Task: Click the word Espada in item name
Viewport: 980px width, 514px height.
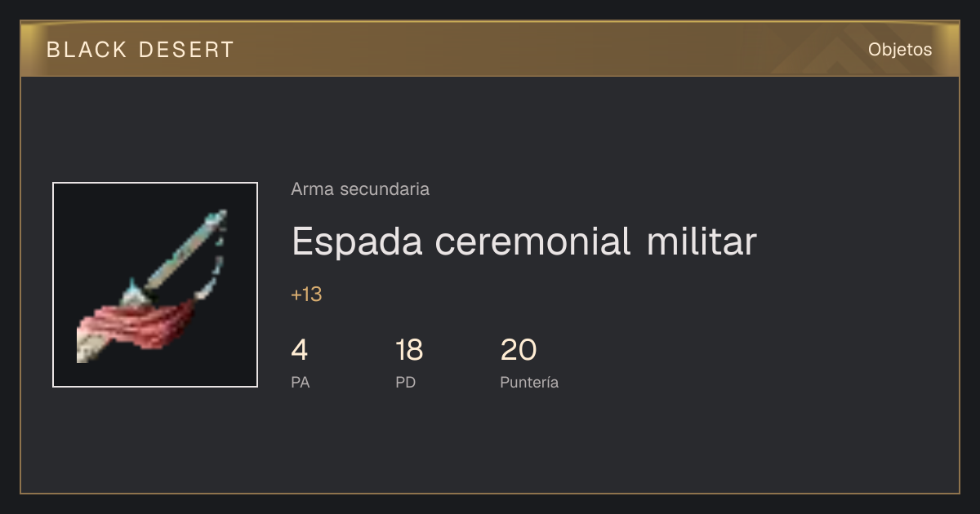Action: tap(357, 243)
